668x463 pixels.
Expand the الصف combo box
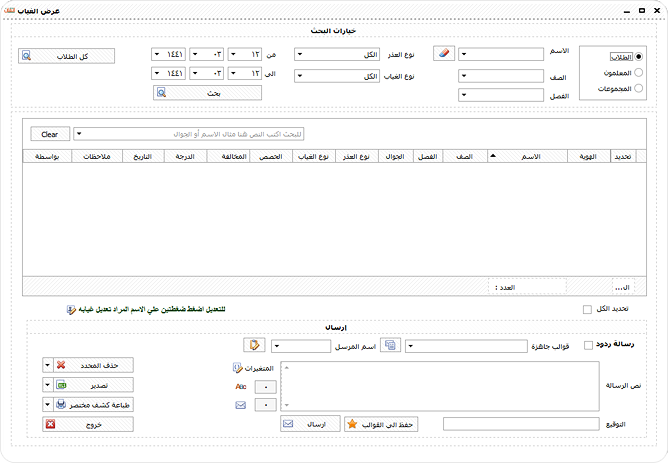coord(501,76)
